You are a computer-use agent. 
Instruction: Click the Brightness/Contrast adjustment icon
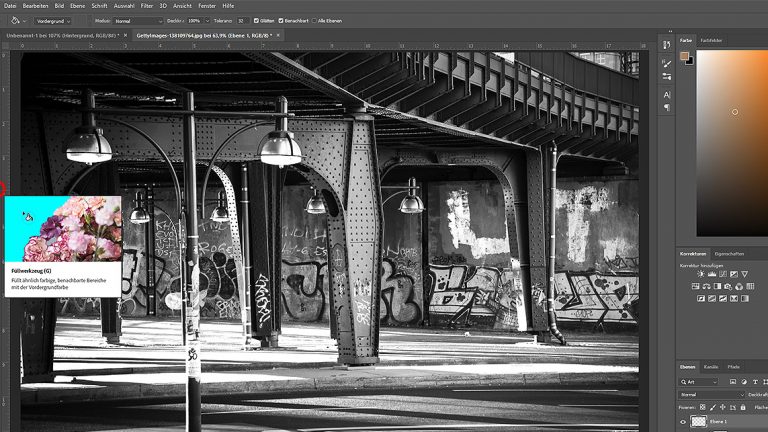(700, 273)
